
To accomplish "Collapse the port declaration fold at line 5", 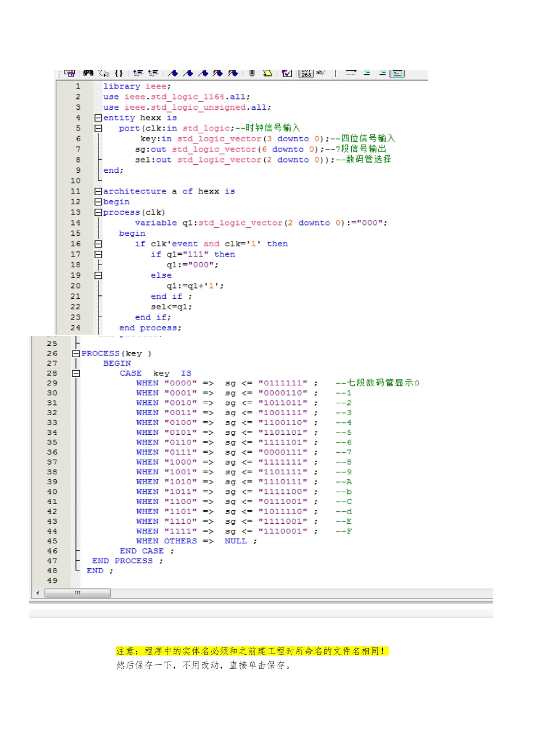I will click(98, 128).
